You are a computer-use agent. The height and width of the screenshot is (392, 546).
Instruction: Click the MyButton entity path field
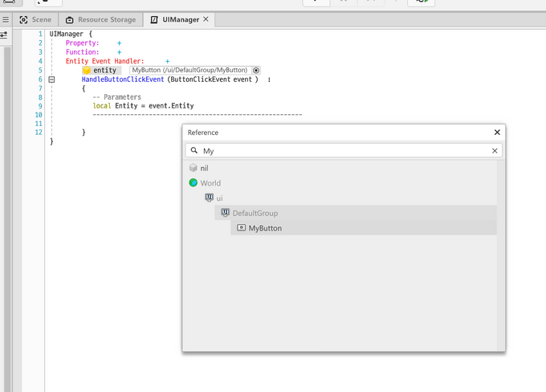(x=190, y=71)
